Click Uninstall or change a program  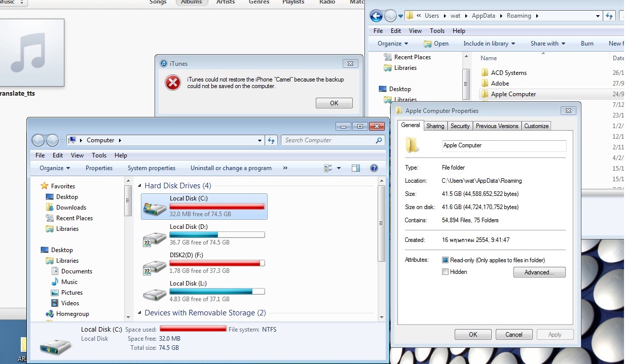pyautogui.click(x=231, y=168)
